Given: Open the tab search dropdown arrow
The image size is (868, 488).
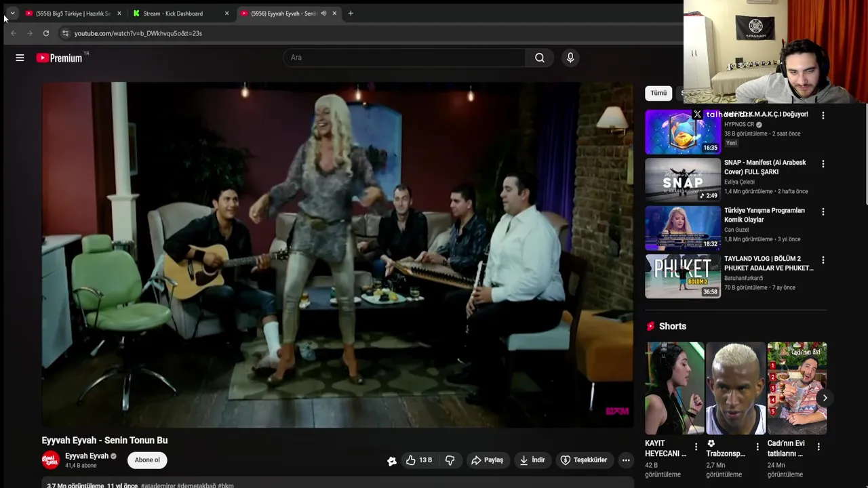Looking at the screenshot, I should (x=12, y=13).
